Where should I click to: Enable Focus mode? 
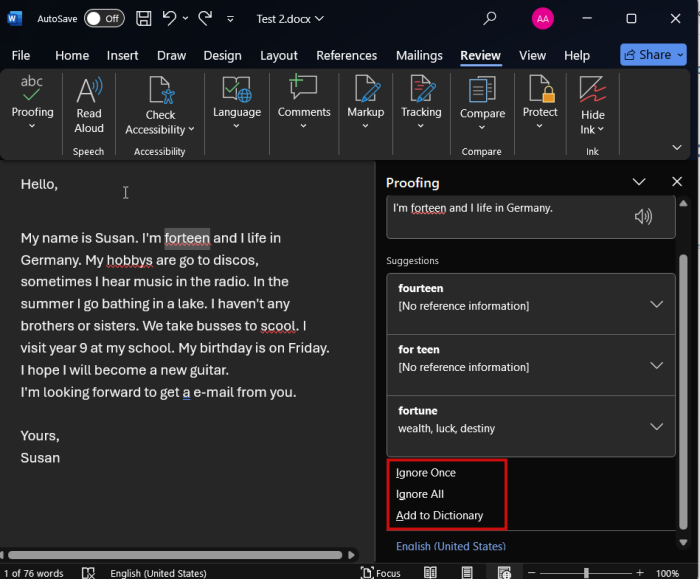tap(381, 573)
